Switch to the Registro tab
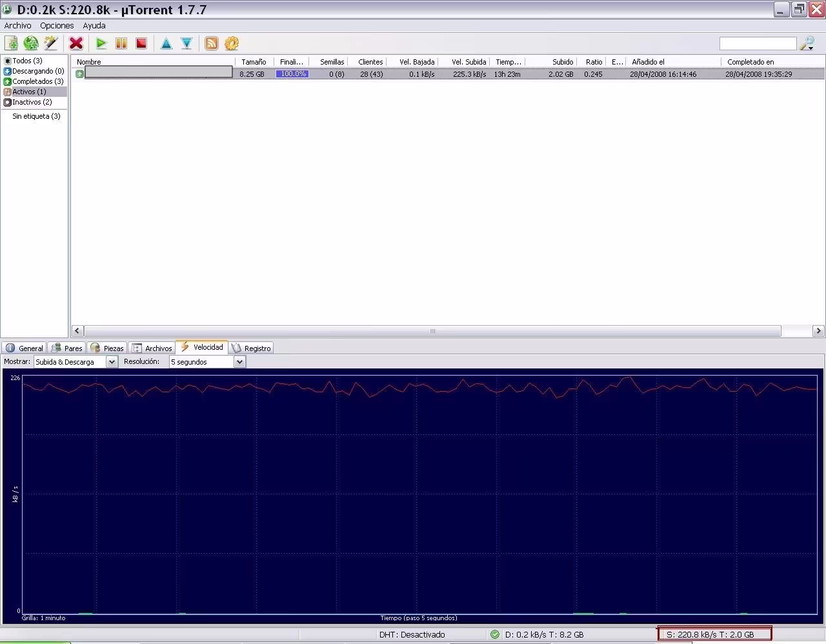 (252, 348)
